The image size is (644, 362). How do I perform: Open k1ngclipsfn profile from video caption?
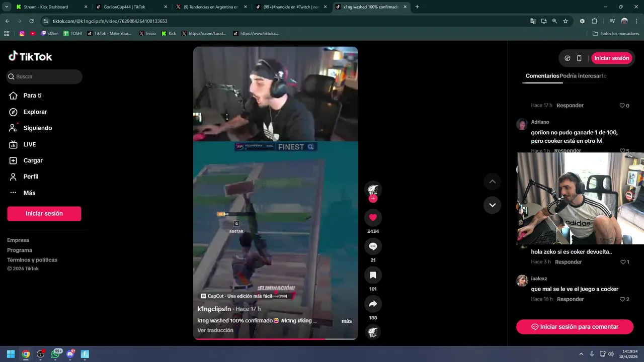[214, 309]
